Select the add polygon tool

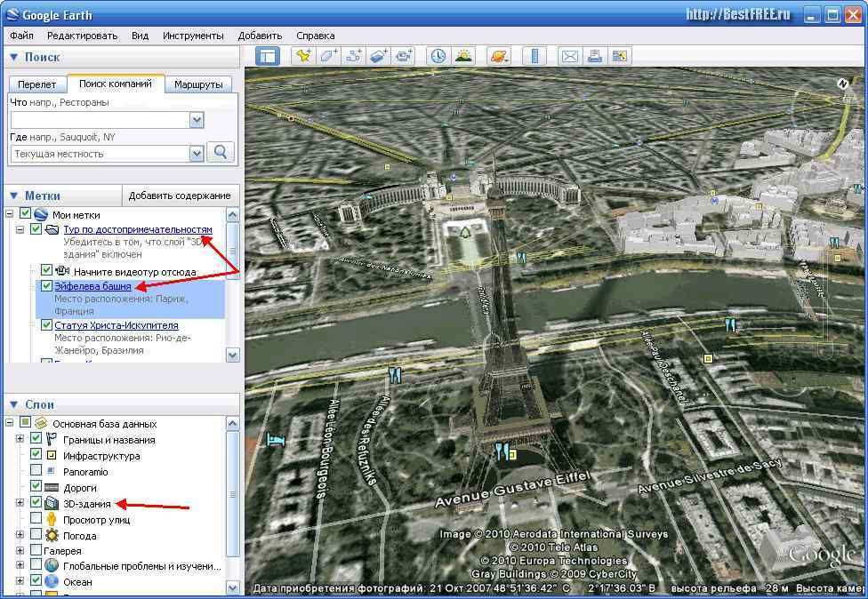[x=329, y=56]
